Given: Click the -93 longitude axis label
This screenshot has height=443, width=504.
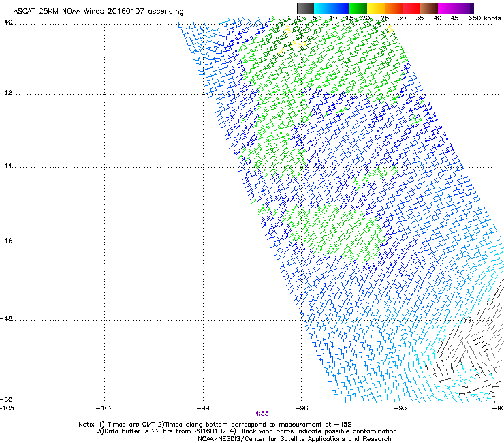Looking at the screenshot, I should [x=400, y=408].
